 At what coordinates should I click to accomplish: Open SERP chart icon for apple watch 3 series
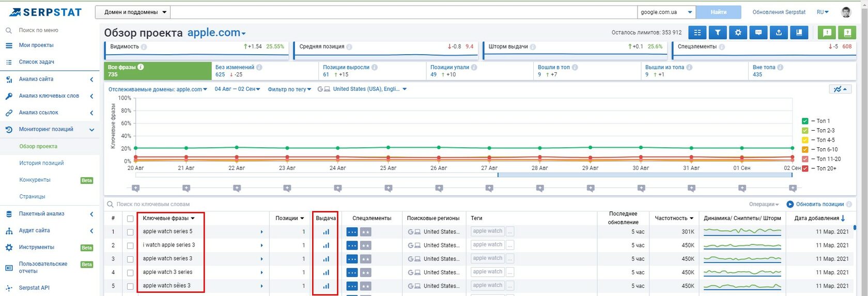click(x=326, y=272)
